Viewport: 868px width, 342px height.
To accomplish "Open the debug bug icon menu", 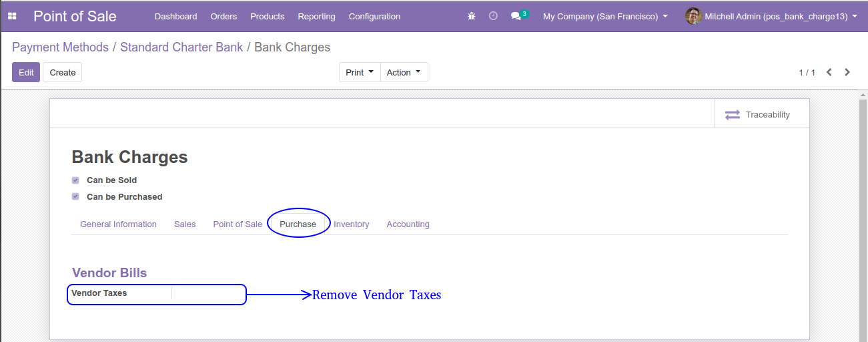I will pyautogui.click(x=472, y=16).
